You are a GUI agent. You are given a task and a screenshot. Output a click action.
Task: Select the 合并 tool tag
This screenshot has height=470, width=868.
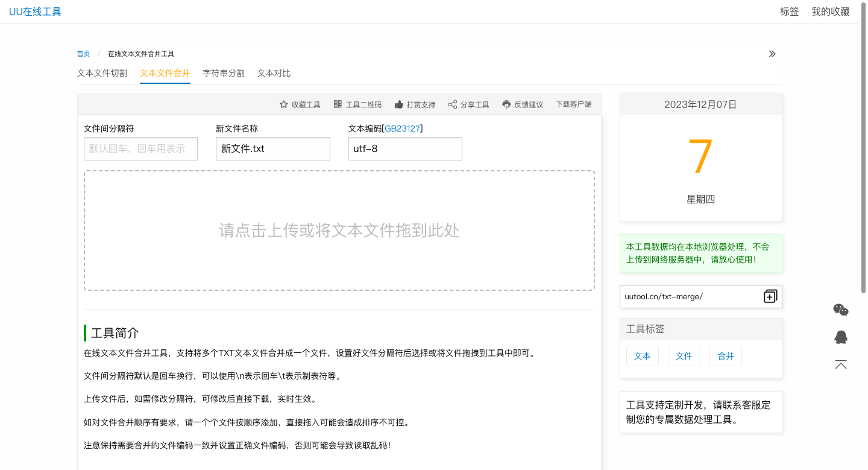tap(725, 356)
